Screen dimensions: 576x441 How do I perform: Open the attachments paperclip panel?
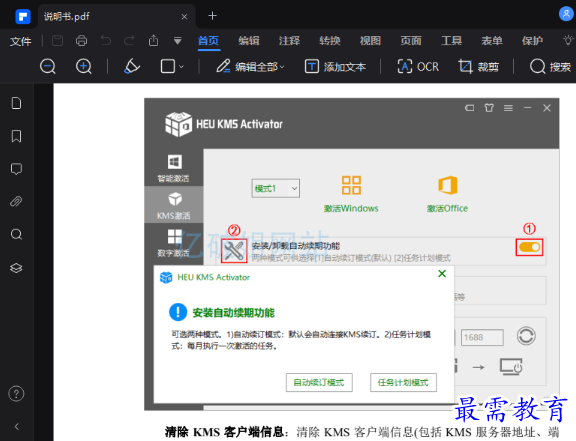[16, 201]
